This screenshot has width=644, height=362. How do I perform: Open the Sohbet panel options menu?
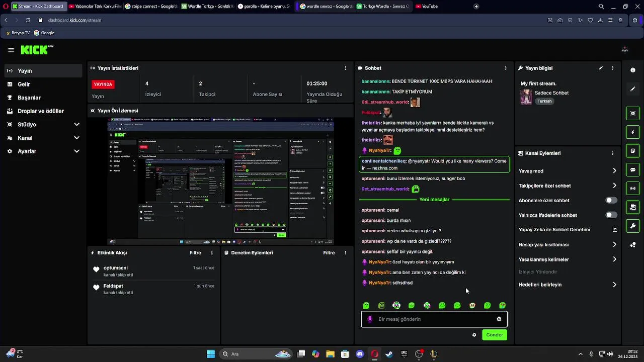(x=506, y=68)
